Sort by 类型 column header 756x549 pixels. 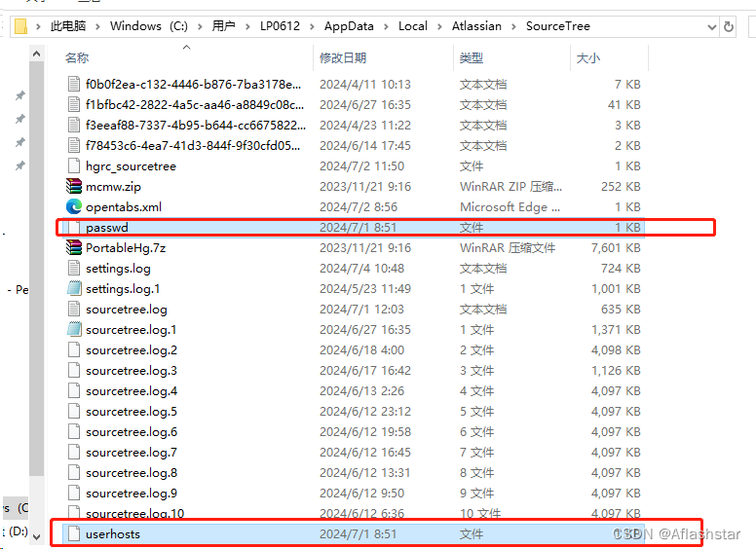coord(472,57)
